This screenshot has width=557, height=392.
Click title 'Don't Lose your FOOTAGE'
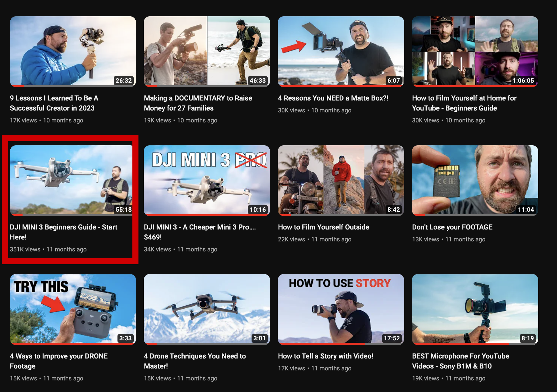[452, 227]
